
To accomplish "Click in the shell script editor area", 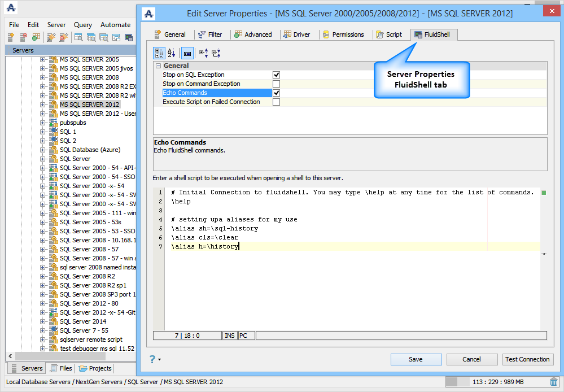I will 350,282.
